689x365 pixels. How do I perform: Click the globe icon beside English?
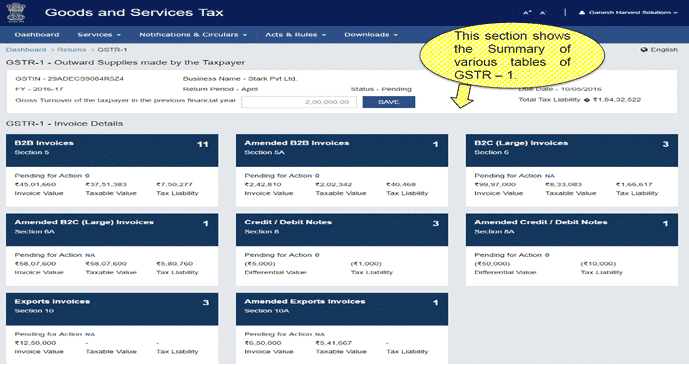(644, 50)
